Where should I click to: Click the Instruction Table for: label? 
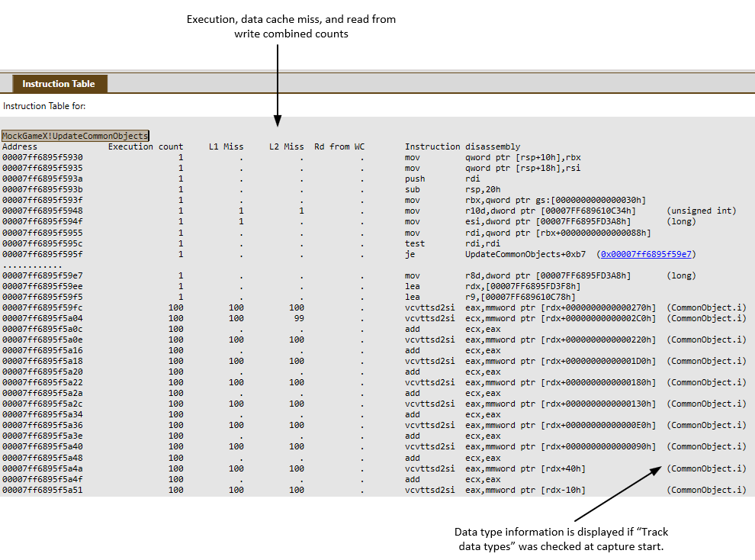click(x=44, y=106)
